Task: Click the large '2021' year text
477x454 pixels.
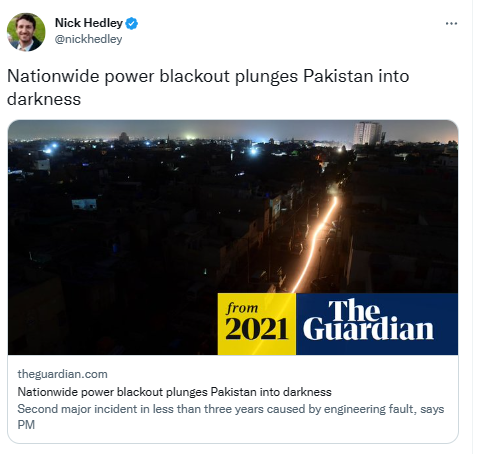Action: (x=256, y=329)
